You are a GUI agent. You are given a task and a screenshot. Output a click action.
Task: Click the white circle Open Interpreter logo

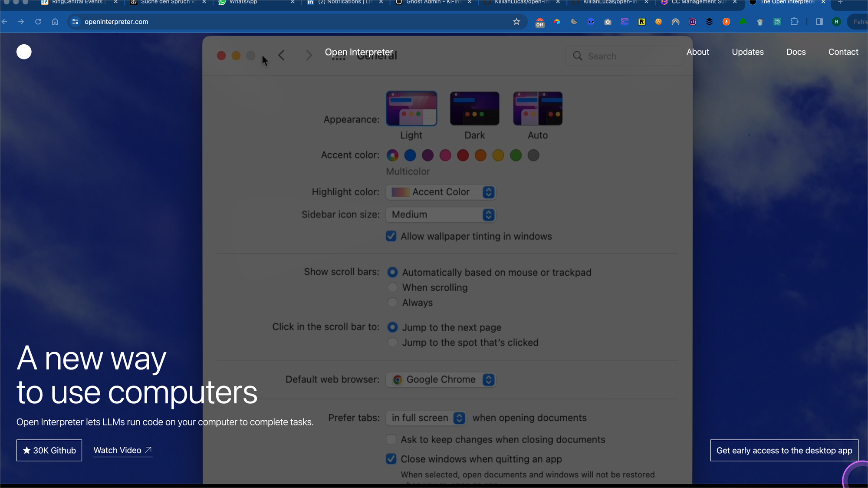(x=24, y=52)
